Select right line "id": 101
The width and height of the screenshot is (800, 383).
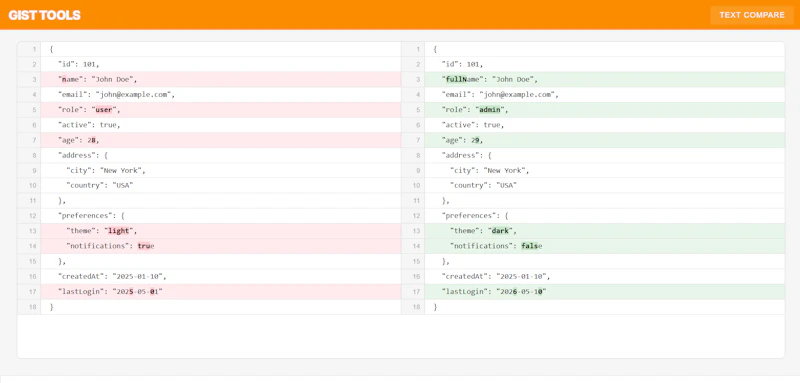pyautogui.click(x=605, y=64)
